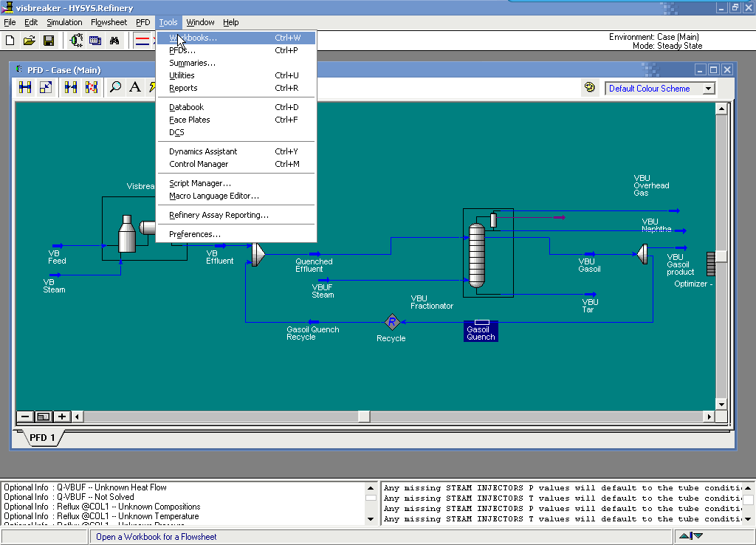756x545 pixels.
Task: Choose Control Manager from the Tools menu
Action: tap(236, 164)
